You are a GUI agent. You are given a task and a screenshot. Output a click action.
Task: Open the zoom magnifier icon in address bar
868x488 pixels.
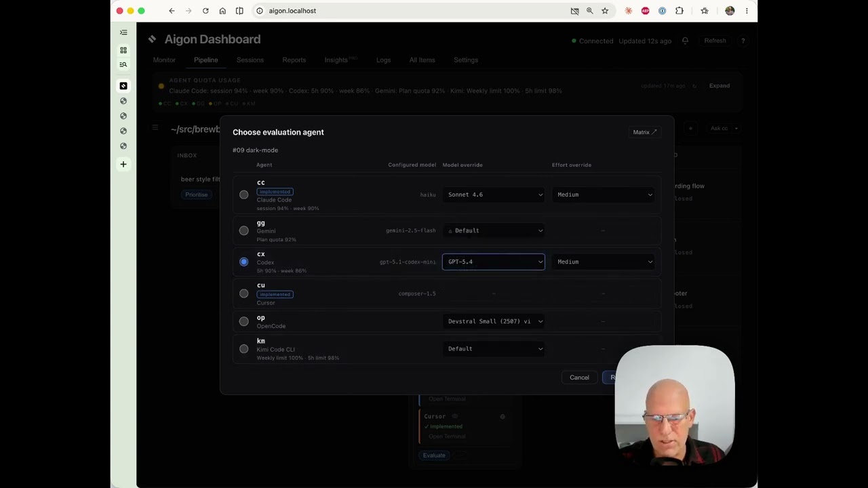pyautogui.click(x=589, y=11)
